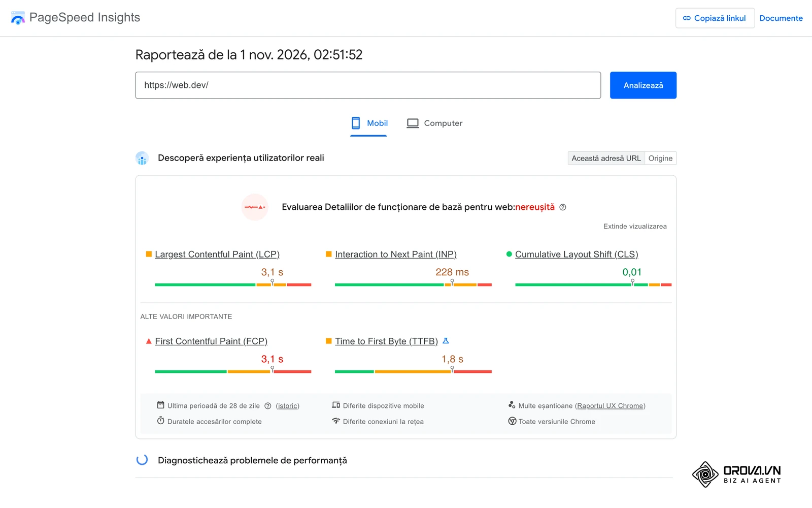The height and width of the screenshot is (508, 812).
Task: Open the Documente link
Action: [x=781, y=18]
